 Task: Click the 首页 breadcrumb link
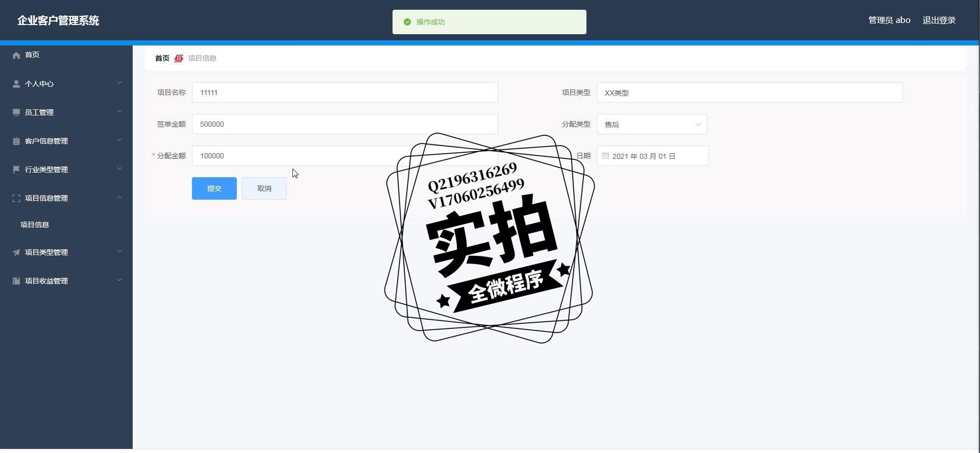click(162, 58)
